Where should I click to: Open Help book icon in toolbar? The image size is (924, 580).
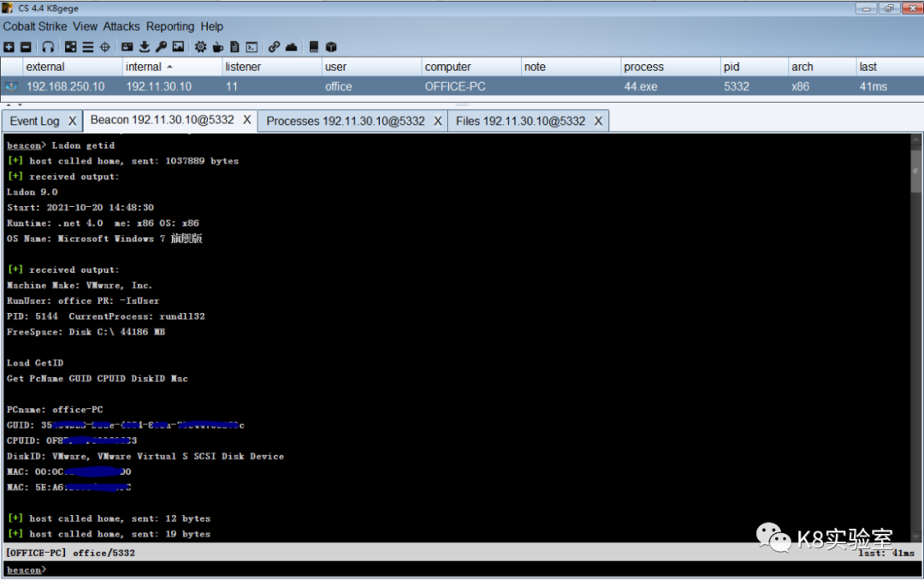[313, 47]
